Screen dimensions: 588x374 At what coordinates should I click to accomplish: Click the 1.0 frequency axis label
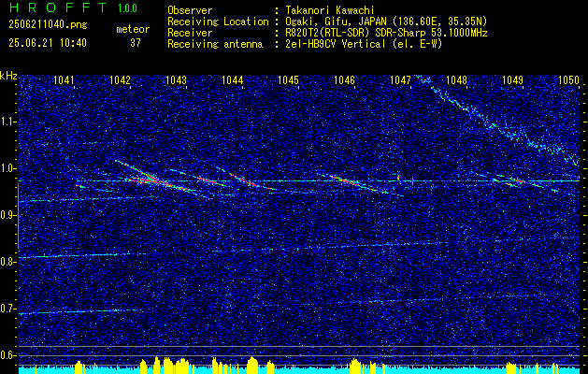[x=8, y=168]
